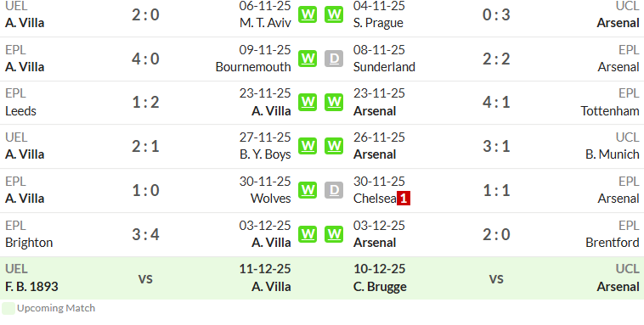The height and width of the screenshot is (325, 644).
Task: Click the Upcoming Match legend swatch
Action: (x=8, y=308)
